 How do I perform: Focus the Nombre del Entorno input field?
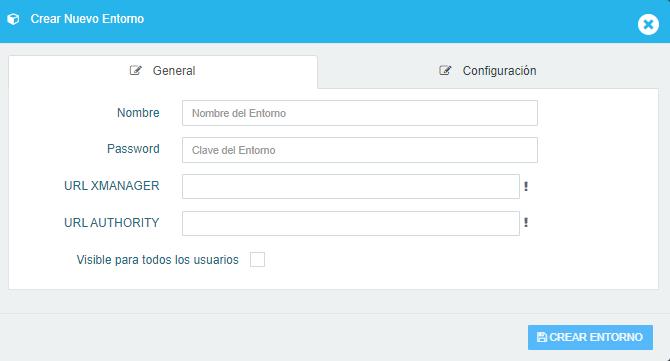coord(360,113)
